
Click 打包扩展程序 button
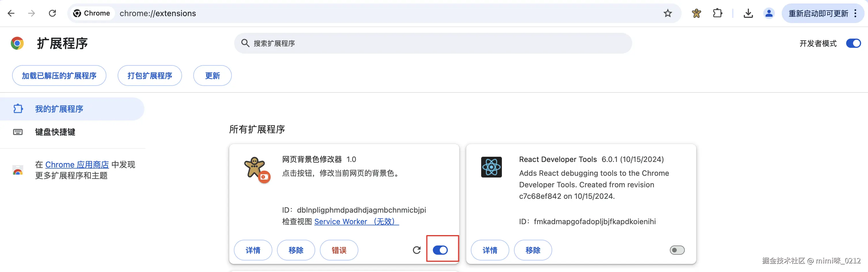click(x=150, y=75)
